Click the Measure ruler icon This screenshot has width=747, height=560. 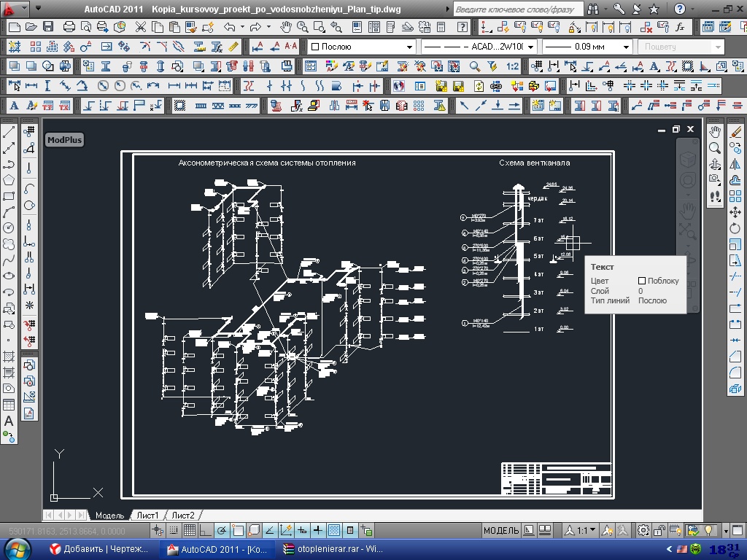click(x=233, y=47)
